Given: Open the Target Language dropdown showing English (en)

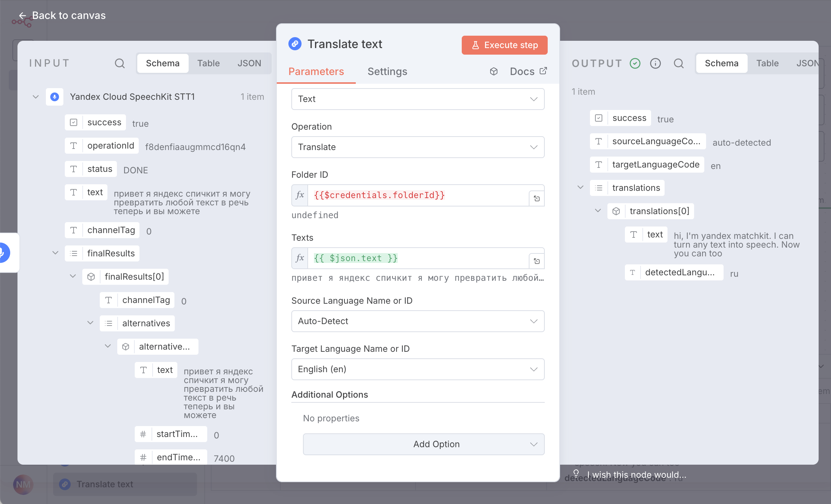Looking at the screenshot, I should 417,369.
